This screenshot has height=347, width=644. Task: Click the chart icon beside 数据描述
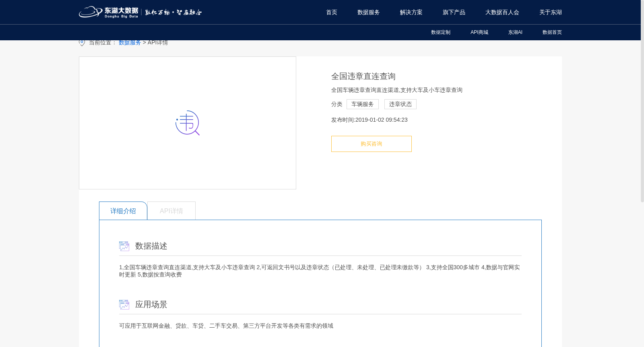[124, 246]
